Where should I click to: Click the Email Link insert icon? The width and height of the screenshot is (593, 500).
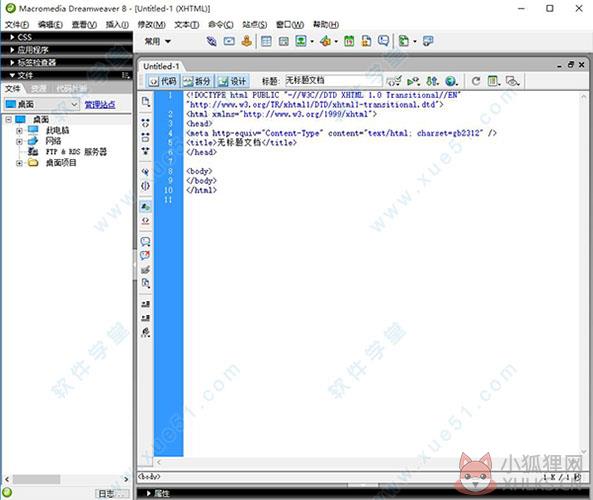coord(229,41)
